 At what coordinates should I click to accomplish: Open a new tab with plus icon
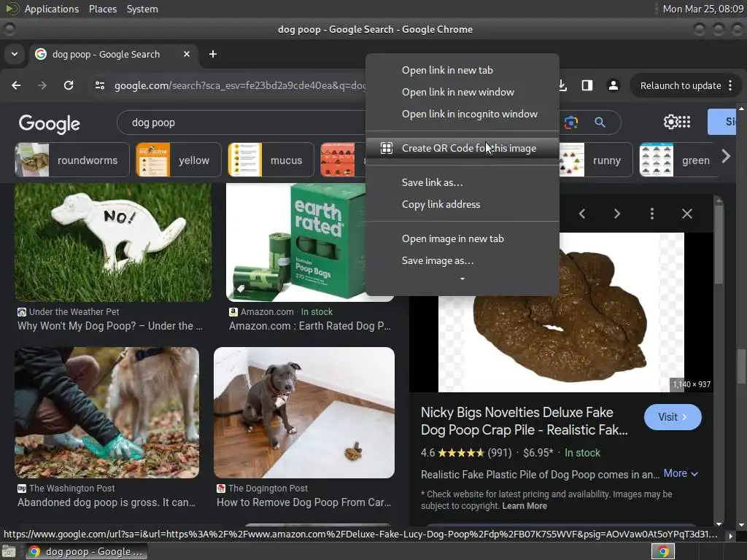click(213, 54)
